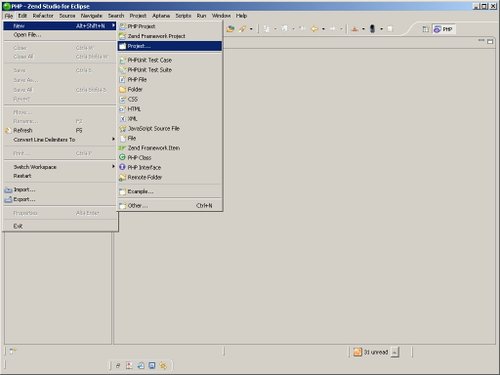Open the Refactor menu
500x375 pixels.
pyautogui.click(x=43, y=16)
